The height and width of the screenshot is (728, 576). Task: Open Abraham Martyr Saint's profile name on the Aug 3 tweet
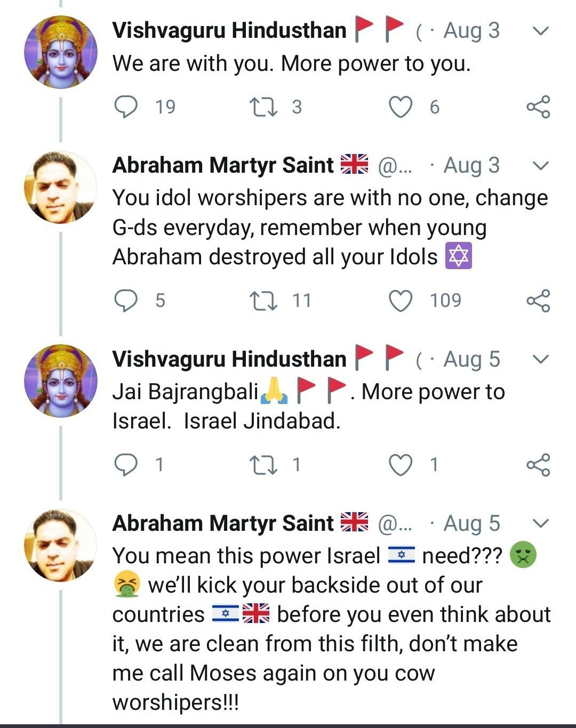click(223, 165)
